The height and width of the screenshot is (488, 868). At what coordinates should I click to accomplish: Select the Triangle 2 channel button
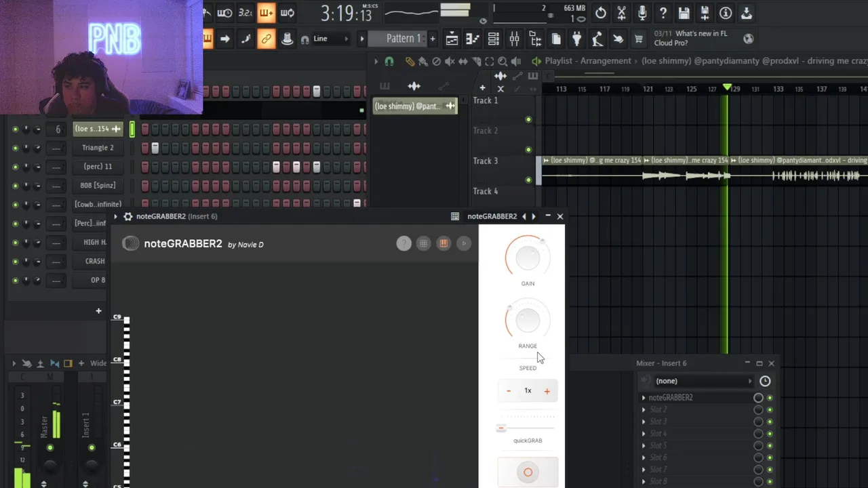pos(98,148)
